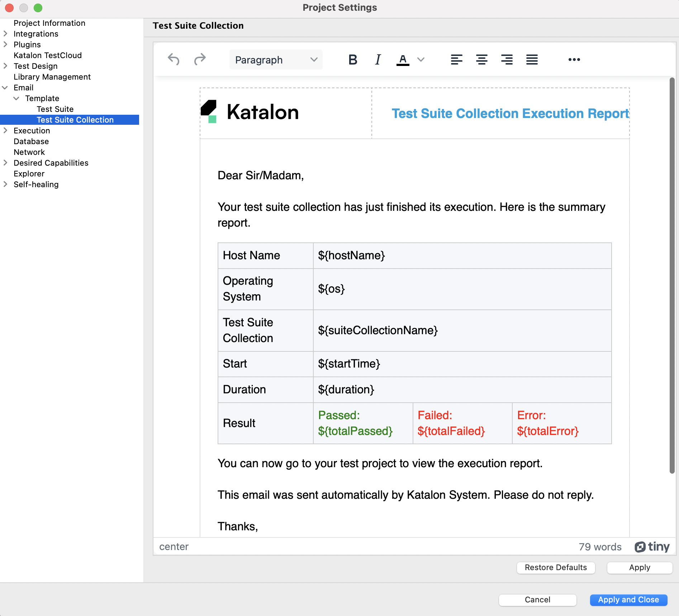679x616 pixels.
Task: Expand the Plugins tree node
Action: click(5, 44)
